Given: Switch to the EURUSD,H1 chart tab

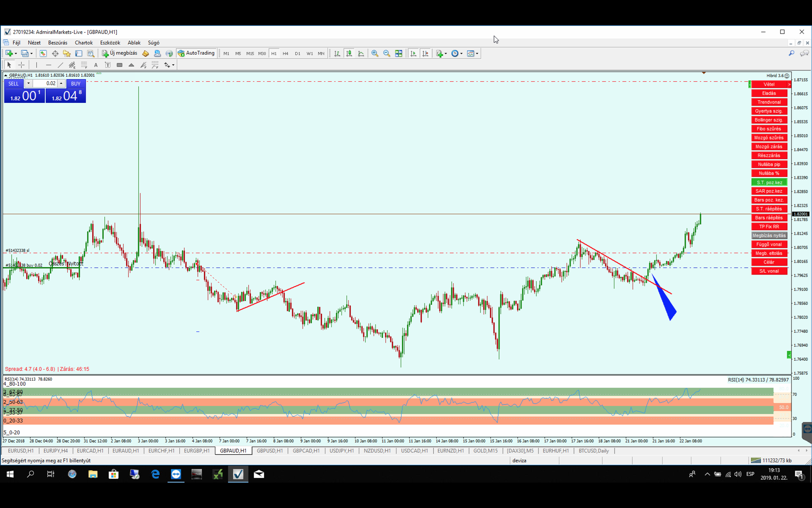Looking at the screenshot, I should pyautogui.click(x=21, y=451).
